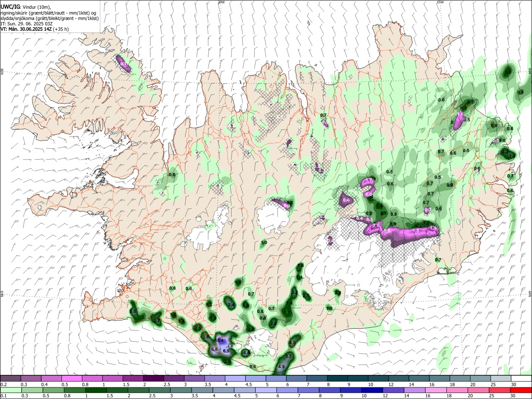Click the 'VT: Mán. 30.06.2025 14Z' valid time
The height and width of the screenshot is (399, 532).
coord(26,29)
